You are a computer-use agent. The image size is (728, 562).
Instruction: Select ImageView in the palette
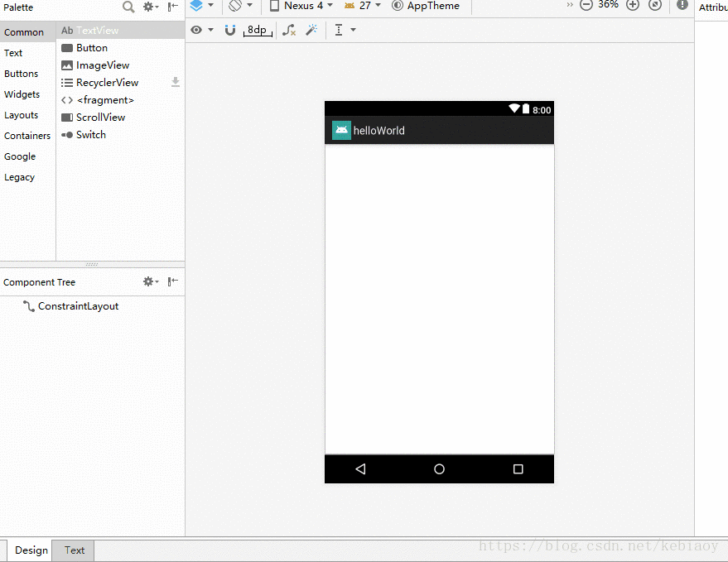121,65
